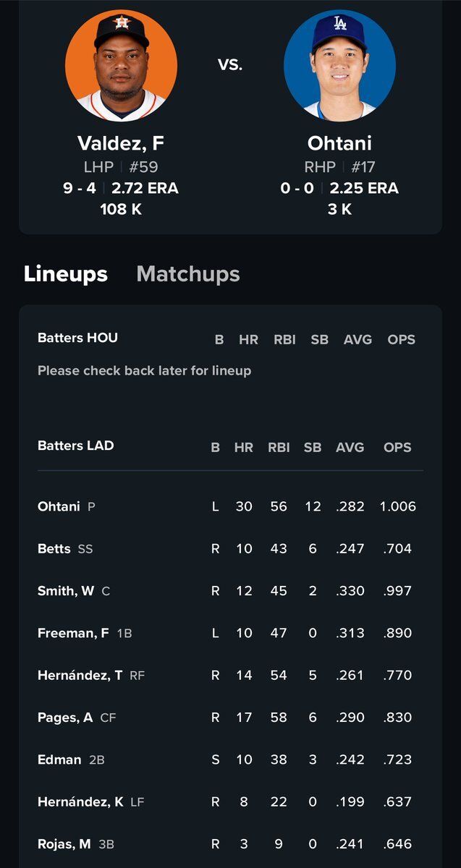Select the Lineups tab
461x868 pixels.
66,274
